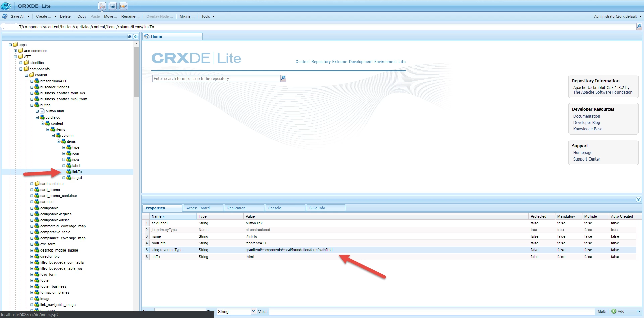The image size is (644, 318).
Task: Click the Home tab icon
Action: (x=147, y=36)
